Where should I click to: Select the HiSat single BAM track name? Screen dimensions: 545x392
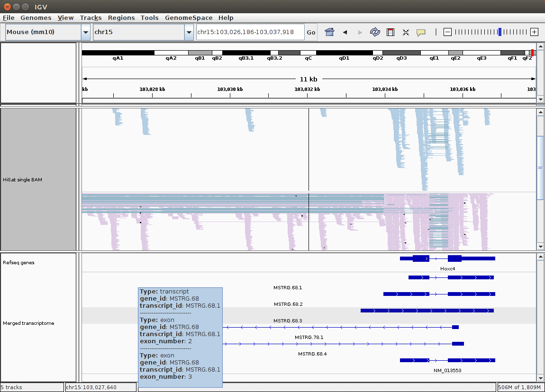(x=22, y=180)
